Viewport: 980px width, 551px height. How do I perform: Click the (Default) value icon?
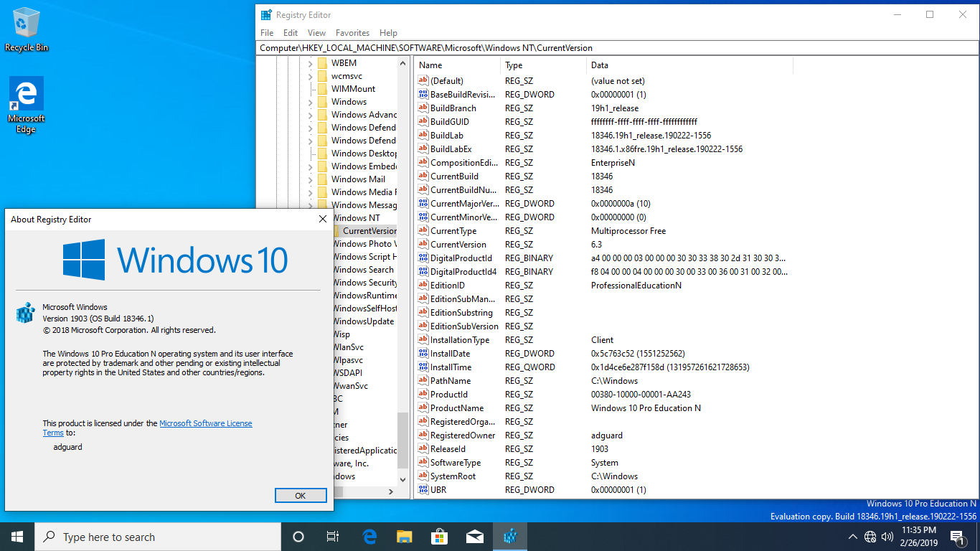coord(423,81)
